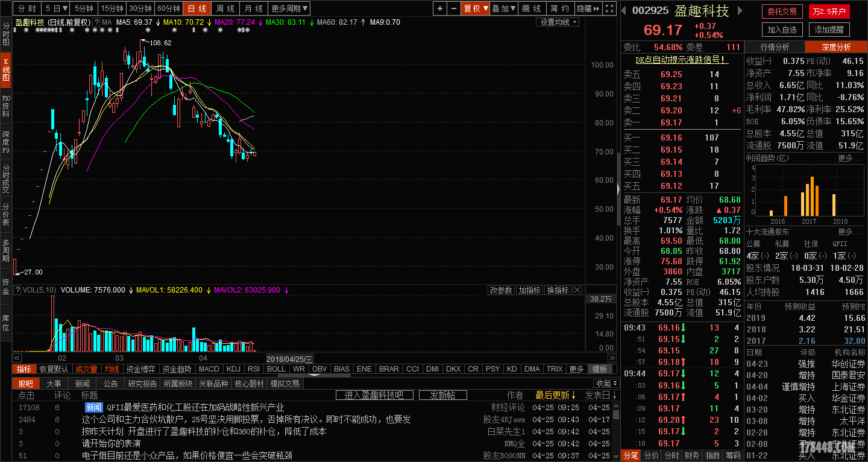Switch to 60分钟 period
868x462 pixels.
coord(169,8)
